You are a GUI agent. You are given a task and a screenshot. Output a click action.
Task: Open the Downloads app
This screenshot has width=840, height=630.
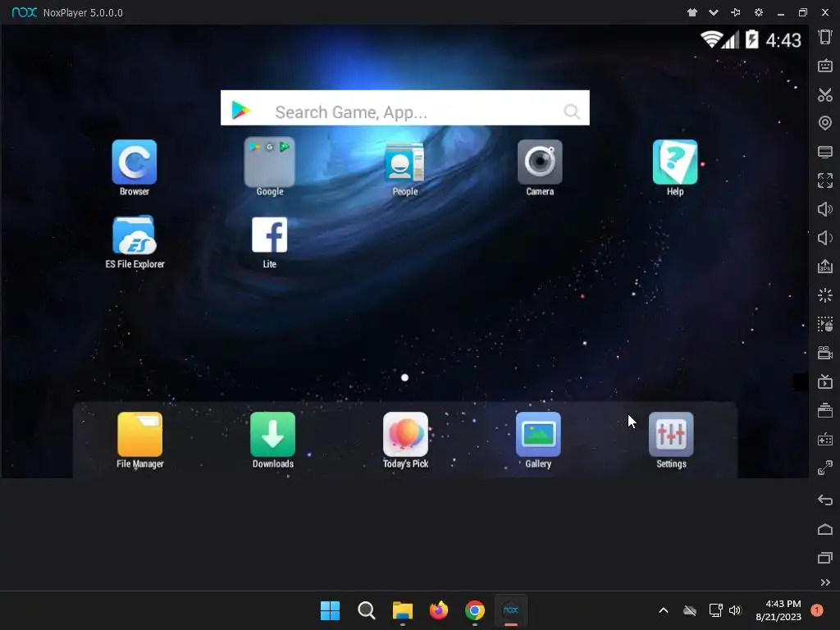[x=272, y=435]
